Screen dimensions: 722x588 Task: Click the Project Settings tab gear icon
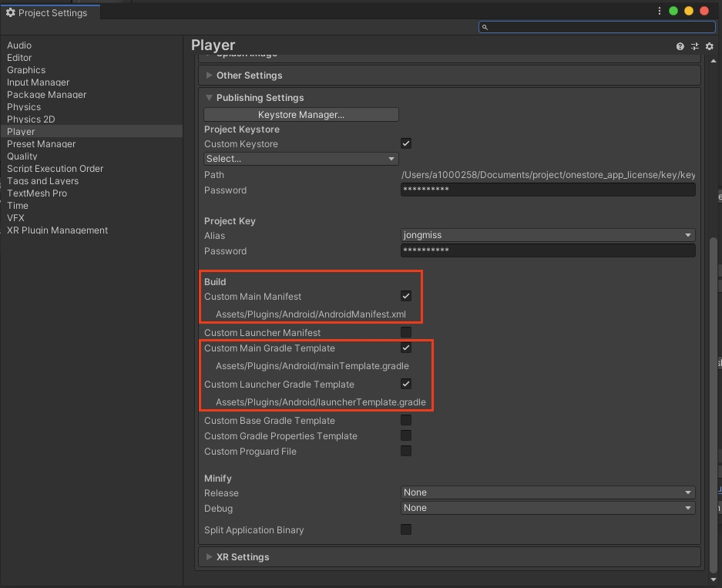coord(11,13)
